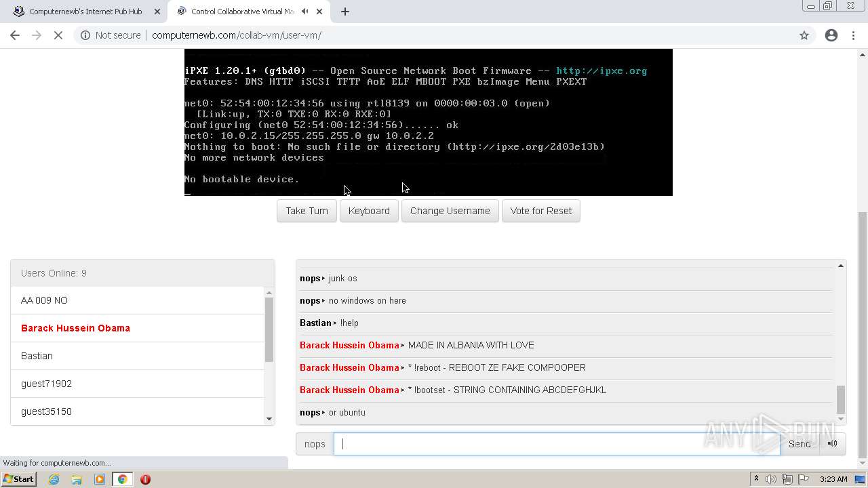The height and width of the screenshot is (488, 868).
Task: Toggle chat sound speaker icon
Action: click(833, 444)
